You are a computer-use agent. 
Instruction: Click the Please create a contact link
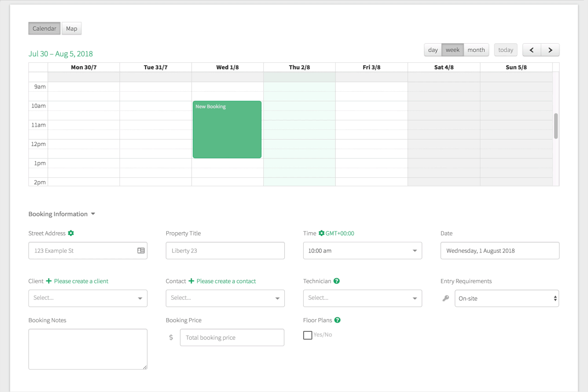(226, 281)
